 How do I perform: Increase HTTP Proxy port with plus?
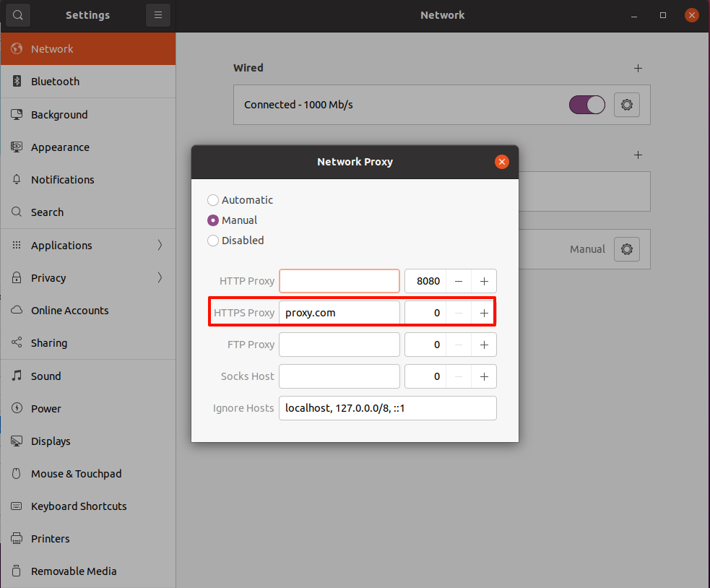[484, 281]
